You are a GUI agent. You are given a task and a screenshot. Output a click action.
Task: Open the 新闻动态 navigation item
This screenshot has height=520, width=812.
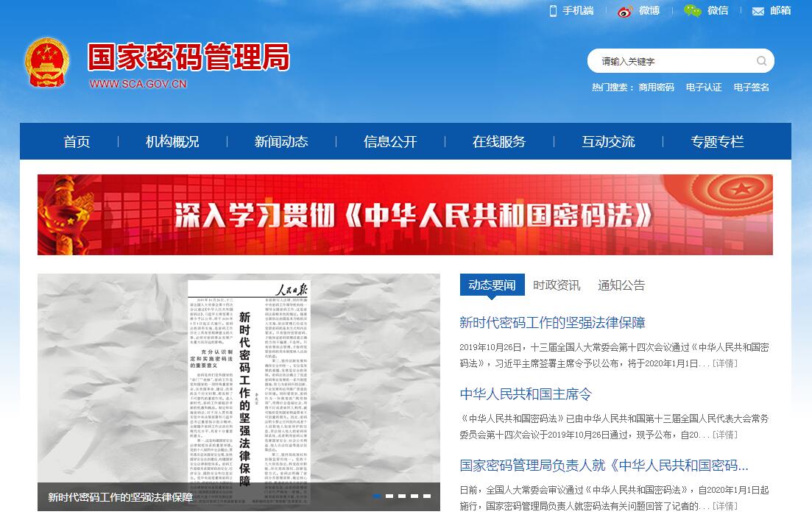(x=281, y=142)
